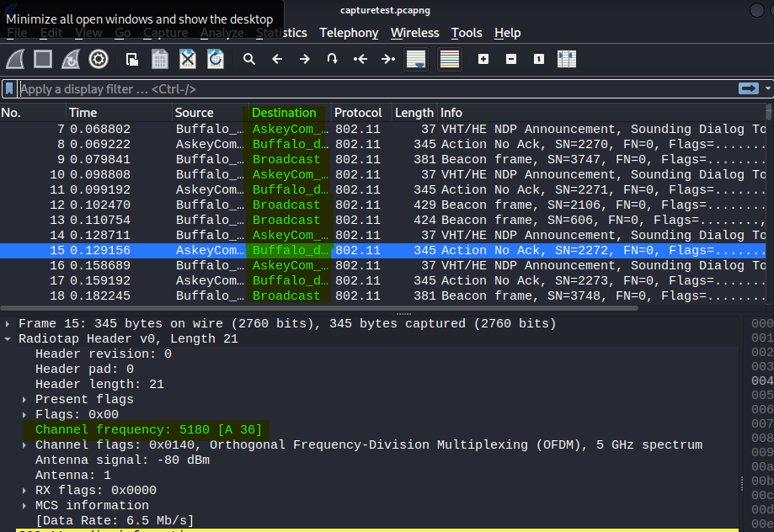Click the resize columns to content icon

pyautogui.click(x=567, y=59)
